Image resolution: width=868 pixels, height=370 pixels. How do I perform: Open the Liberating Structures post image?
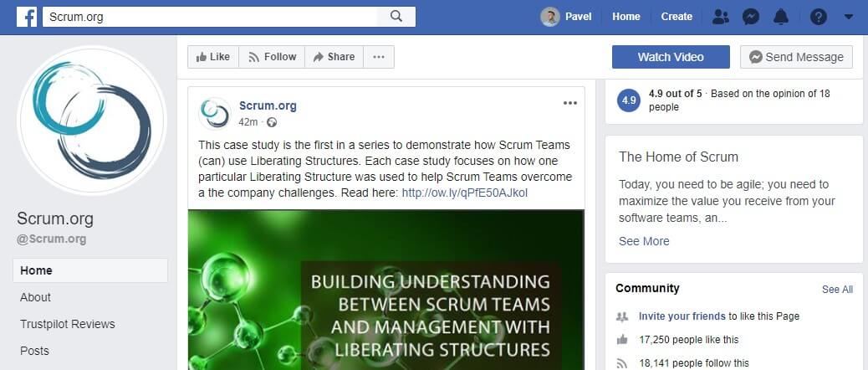[x=385, y=290]
